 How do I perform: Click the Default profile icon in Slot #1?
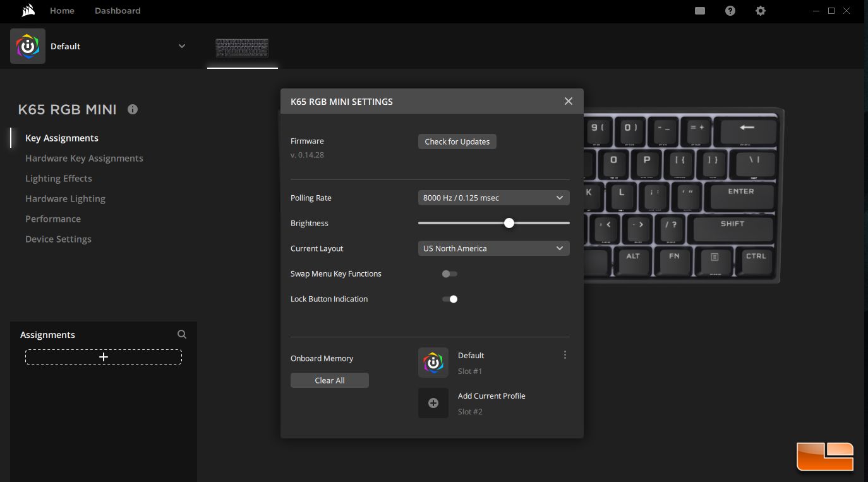point(433,363)
